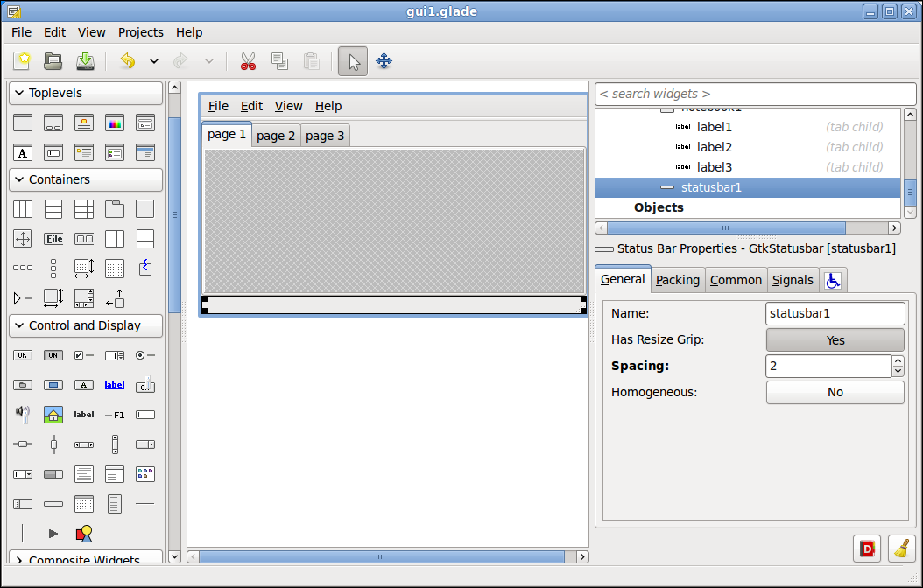Viewport: 923px width, 588px height.
Task: Open the accessibility tab with wheelchair icon
Action: [x=832, y=281]
